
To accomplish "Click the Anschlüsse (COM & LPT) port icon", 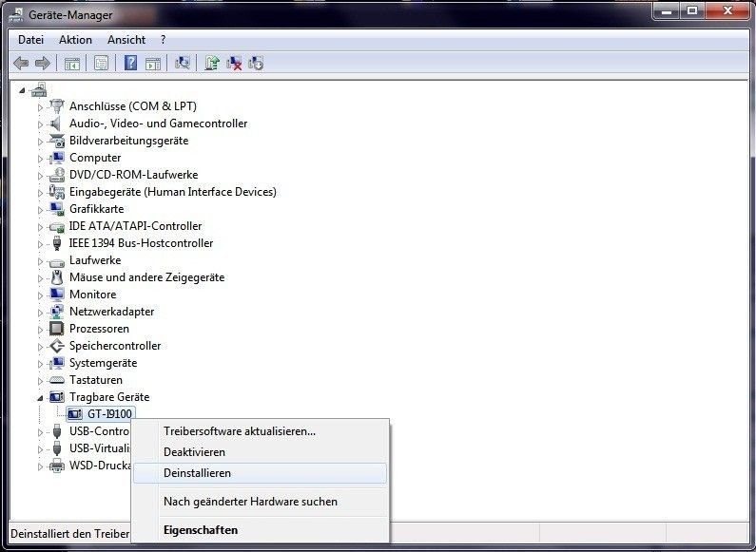I will (x=57, y=106).
